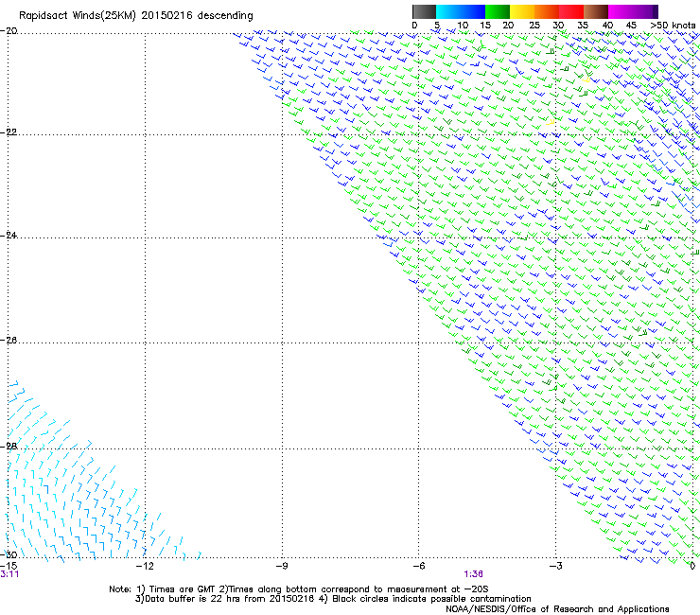
Task: Click the '>50 knots' legend label
Action: tap(673, 26)
